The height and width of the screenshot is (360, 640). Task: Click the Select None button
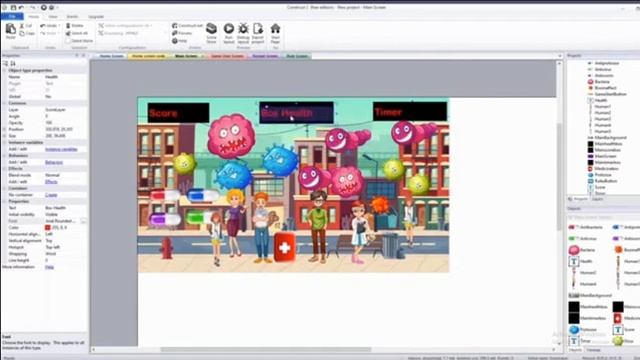point(79,40)
